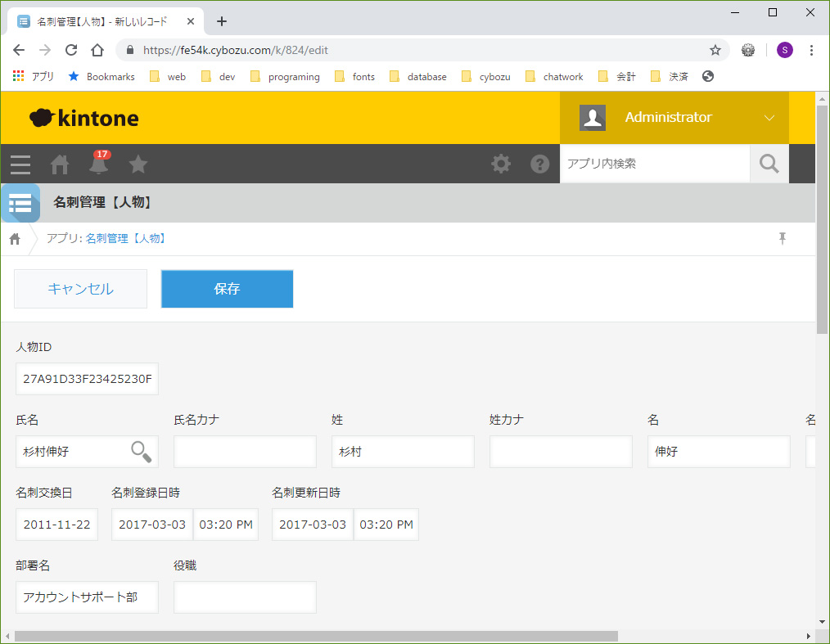Close the 名刺管理 browser tab
The width and height of the screenshot is (830, 644).
pyautogui.click(x=191, y=22)
